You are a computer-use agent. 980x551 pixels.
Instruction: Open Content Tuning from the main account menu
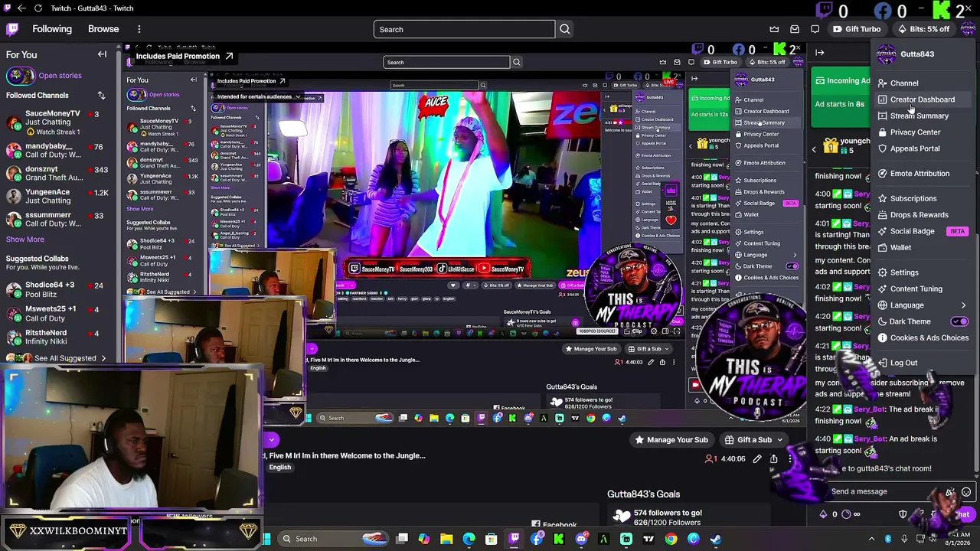pyautogui.click(x=925, y=289)
